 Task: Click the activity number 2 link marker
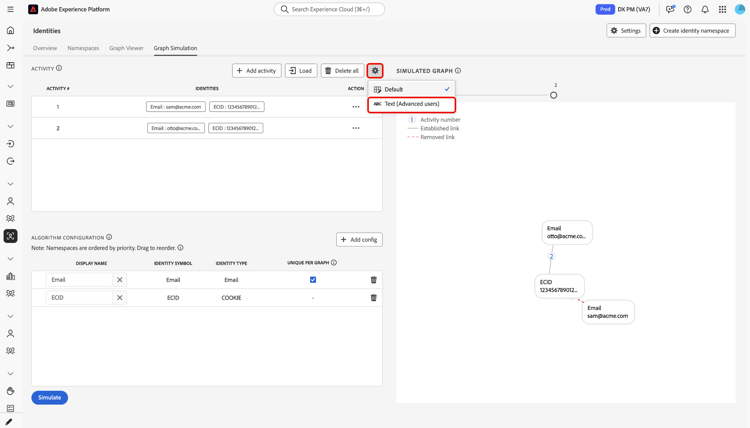point(551,257)
